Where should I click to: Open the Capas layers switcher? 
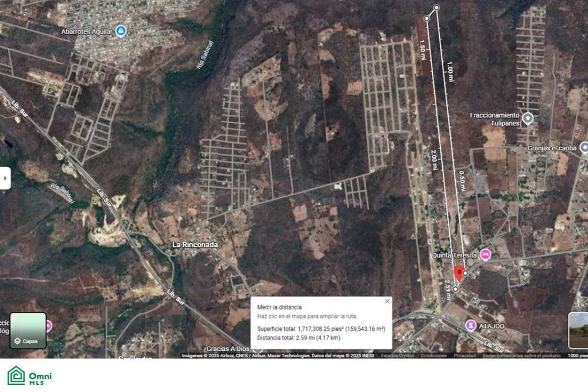(x=28, y=330)
